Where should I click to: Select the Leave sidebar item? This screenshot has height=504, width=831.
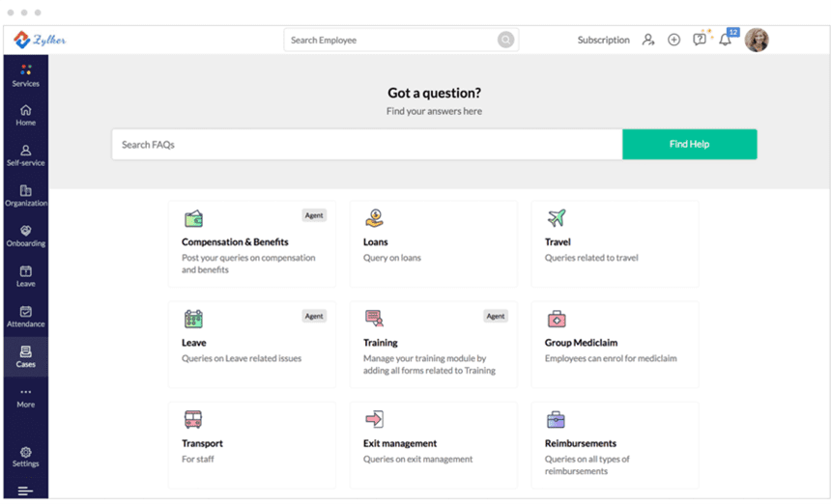point(25,276)
